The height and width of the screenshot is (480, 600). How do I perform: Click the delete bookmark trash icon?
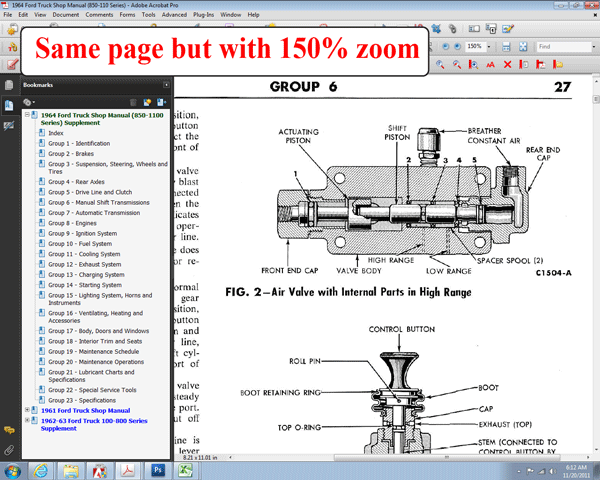(133, 102)
